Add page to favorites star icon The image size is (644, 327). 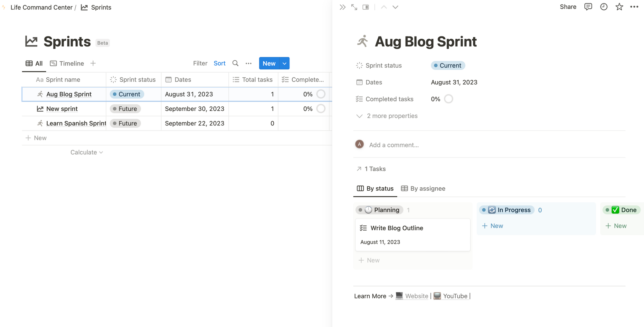click(619, 7)
